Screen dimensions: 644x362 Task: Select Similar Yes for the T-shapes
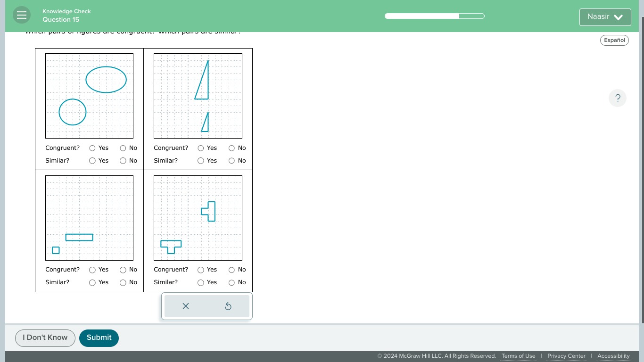tap(201, 283)
